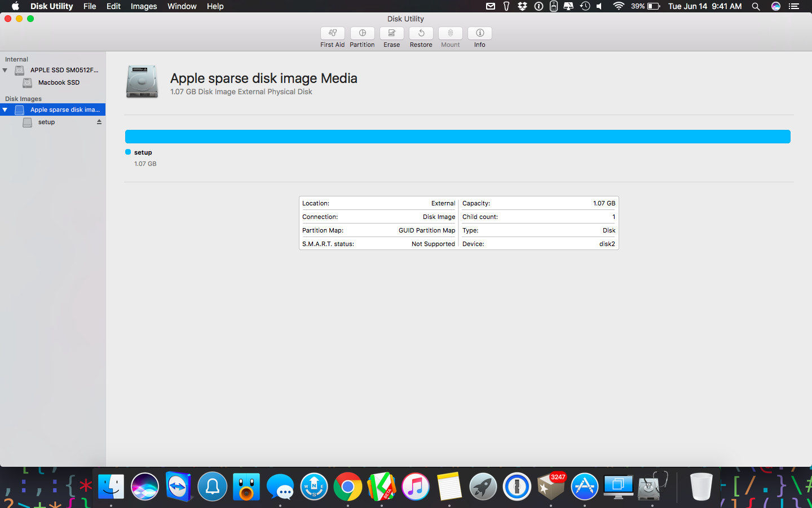
Task: Open Dropbox menu bar icon
Action: pos(523,6)
